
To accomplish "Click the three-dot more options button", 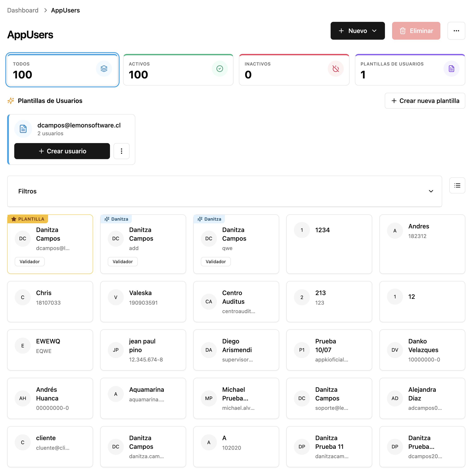I will coord(456,31).
